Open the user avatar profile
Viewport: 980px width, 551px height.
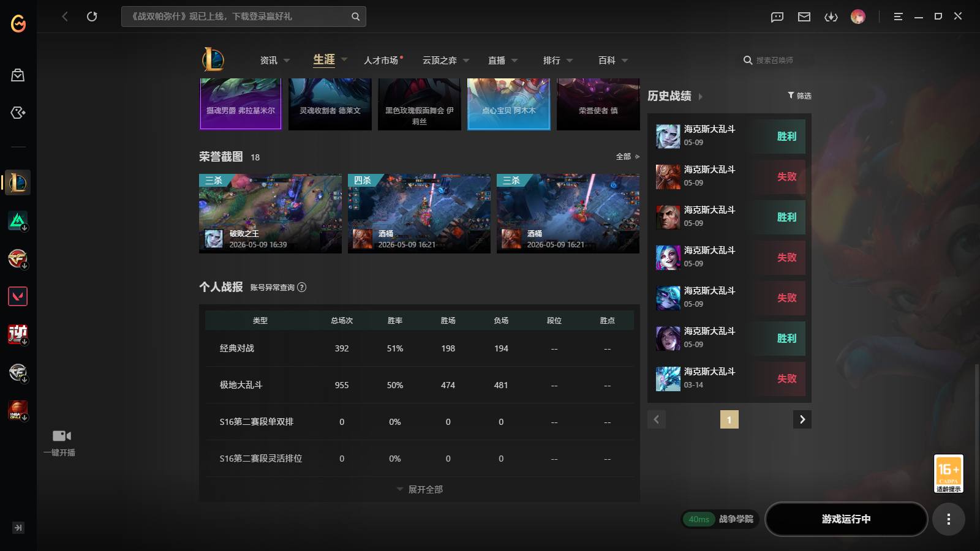click(858, 17)
